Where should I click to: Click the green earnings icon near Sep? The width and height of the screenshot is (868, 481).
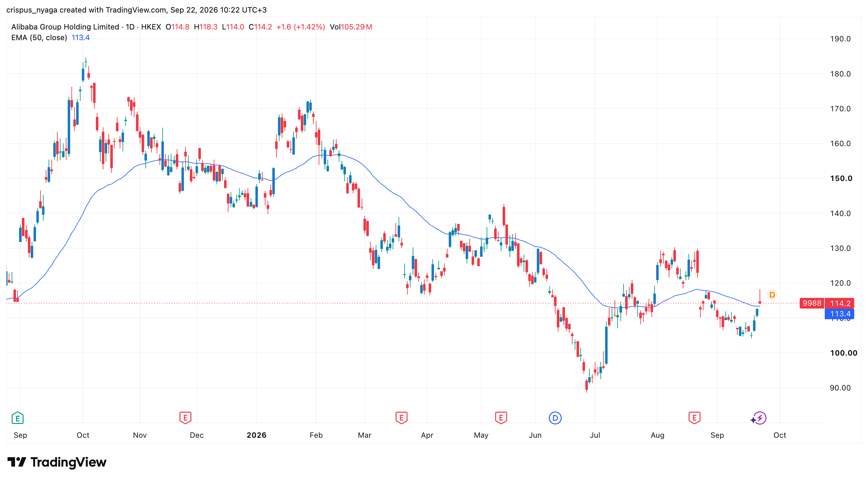(x=18, y=418)
